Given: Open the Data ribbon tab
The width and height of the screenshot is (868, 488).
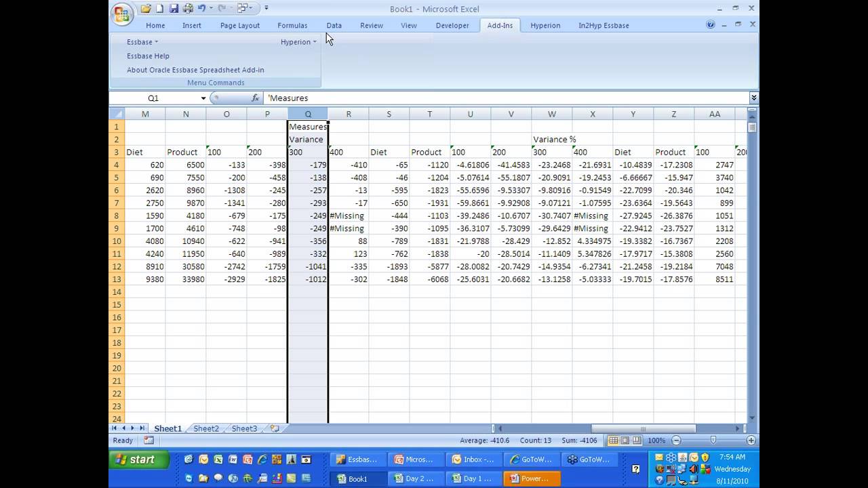Looking at the screenshot, I should pos(334,25).
